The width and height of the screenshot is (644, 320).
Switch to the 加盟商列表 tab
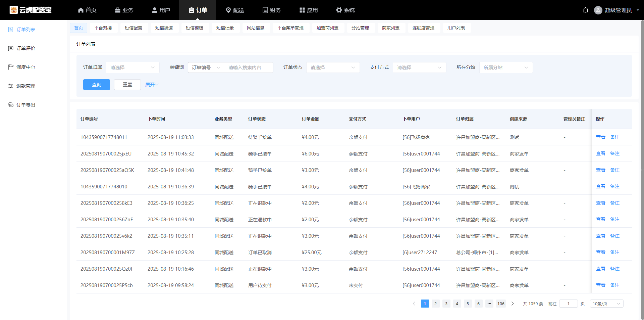click(x=327, y=28)
